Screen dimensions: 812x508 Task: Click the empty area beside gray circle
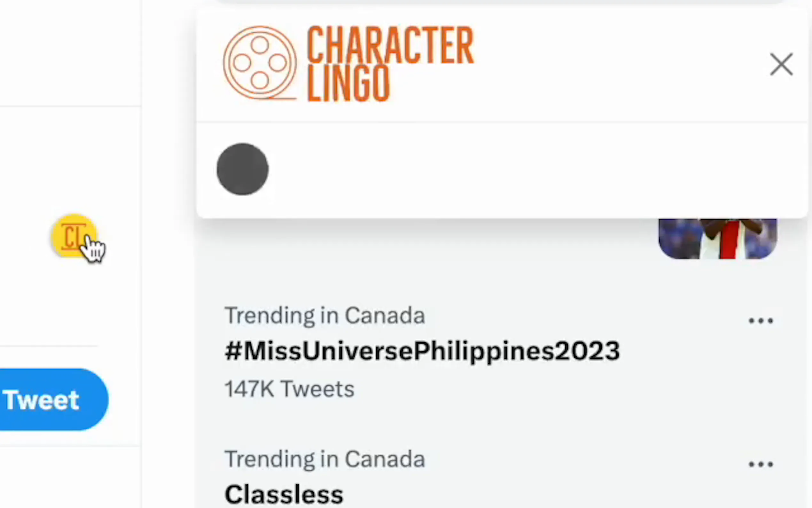point(504,170)
